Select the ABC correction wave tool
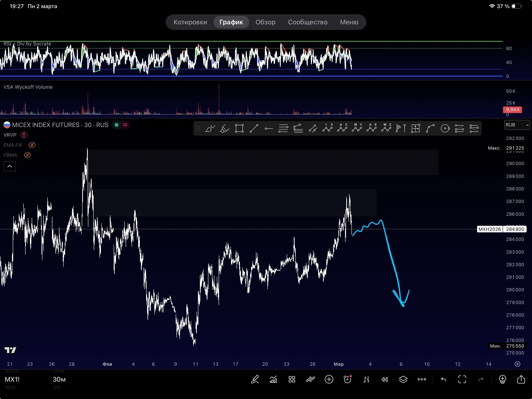Viewport: 532px width, 399px height. click(x=342, y=128)
